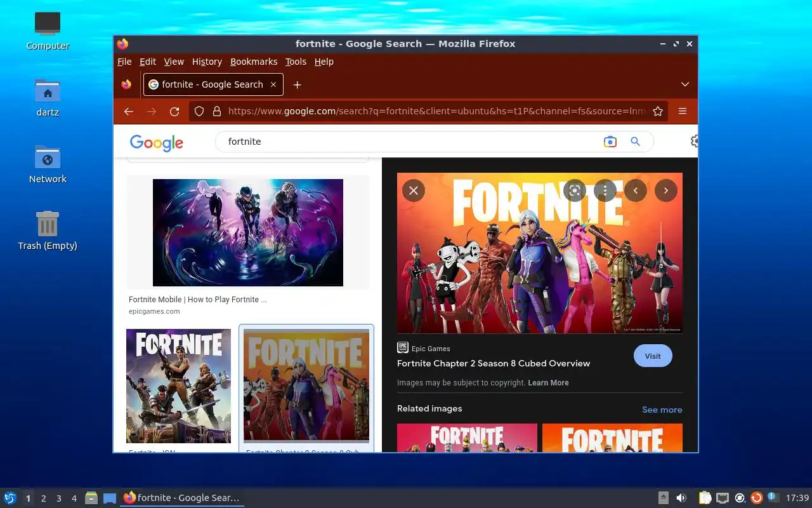Switch to workspace 3

(58, 498)
